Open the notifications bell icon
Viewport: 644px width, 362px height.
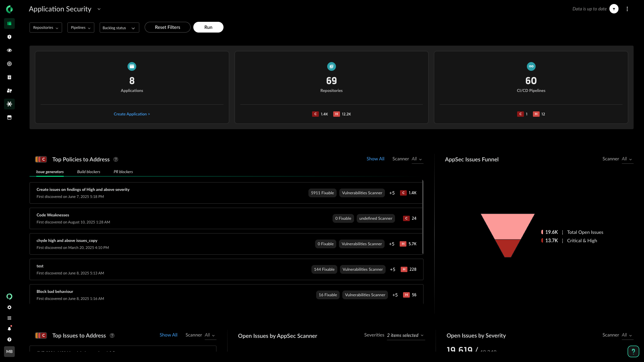9,329
